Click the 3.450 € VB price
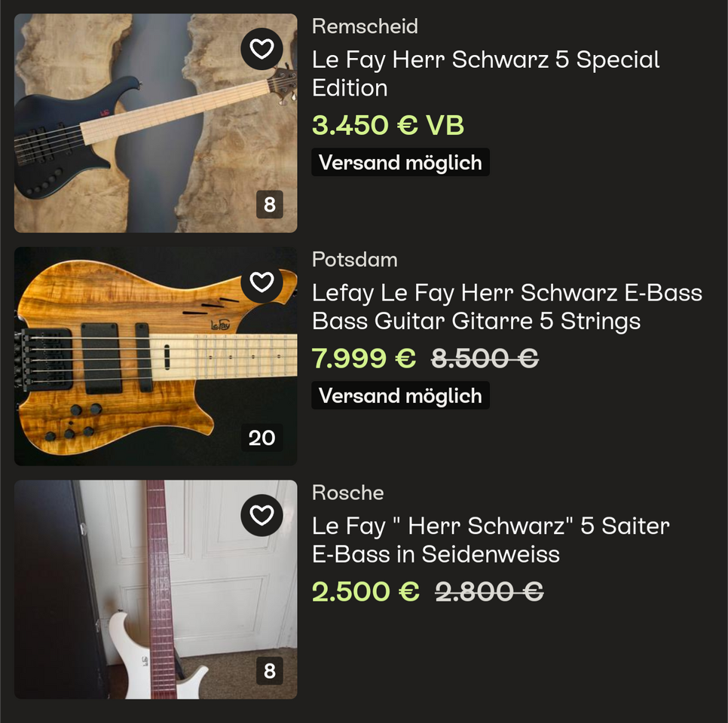Screen dimensions: 728x723 [387, 126]
